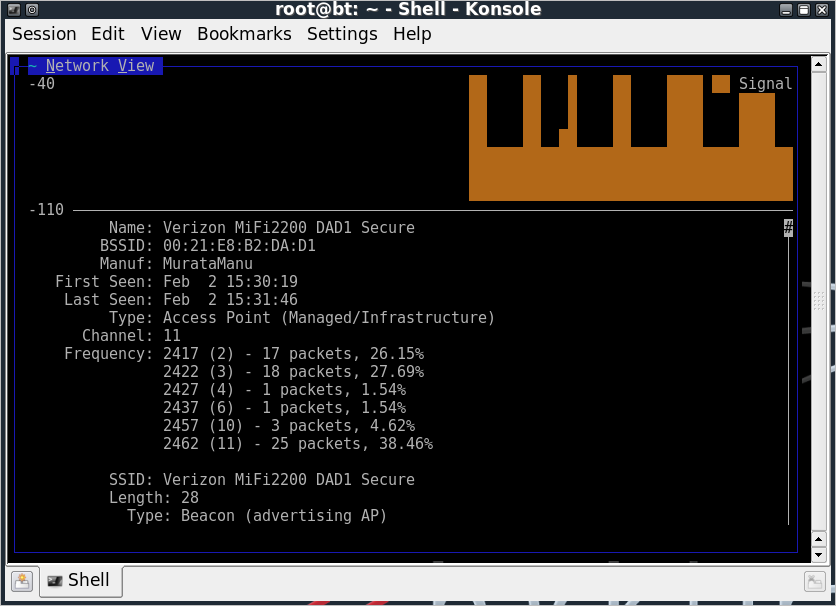This screenshot has height=606, width=836.
Task: Open the Edit menu
Action: [108, 34]
